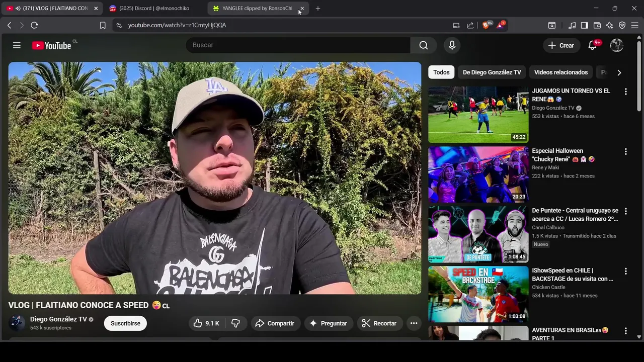
Task: Open Leo AI sparkle icon
Action: [610, 25]
